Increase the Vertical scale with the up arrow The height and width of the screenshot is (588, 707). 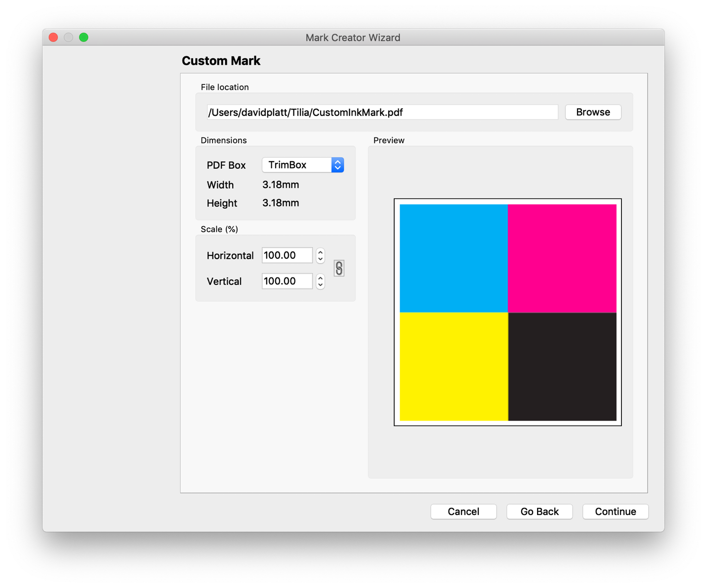coord(320,278)
